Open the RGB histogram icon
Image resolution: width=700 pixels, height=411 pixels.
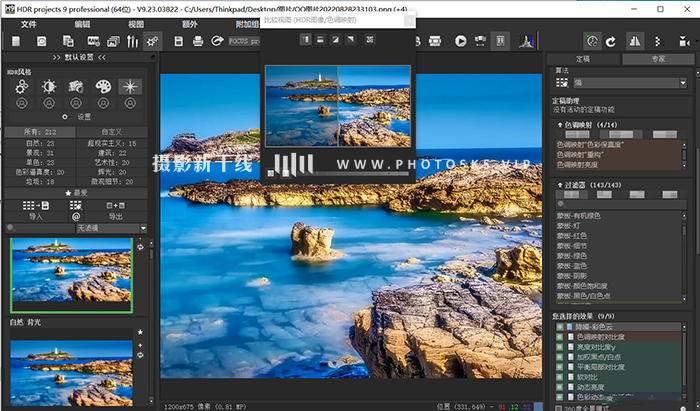point(526,42)
